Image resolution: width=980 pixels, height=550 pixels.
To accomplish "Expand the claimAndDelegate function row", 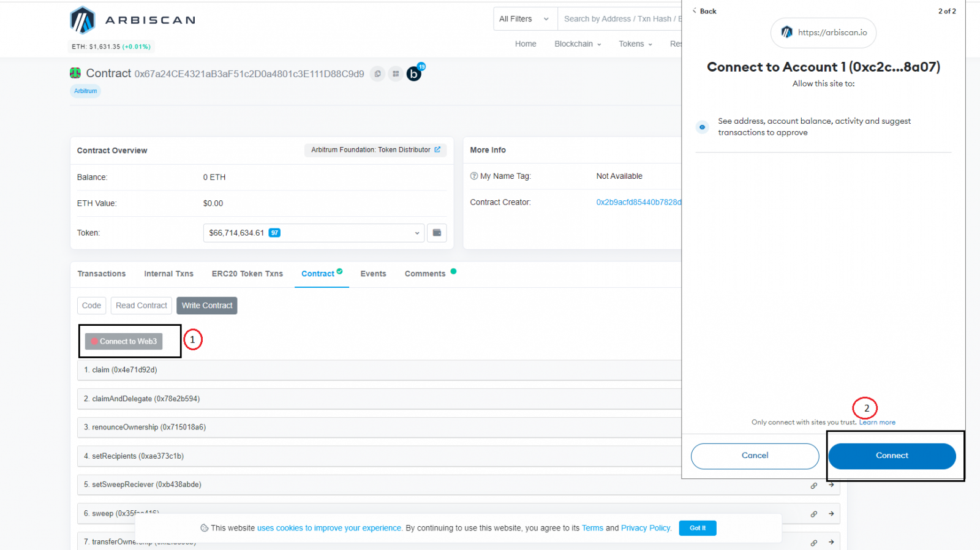I will click(x=379, y=399).
